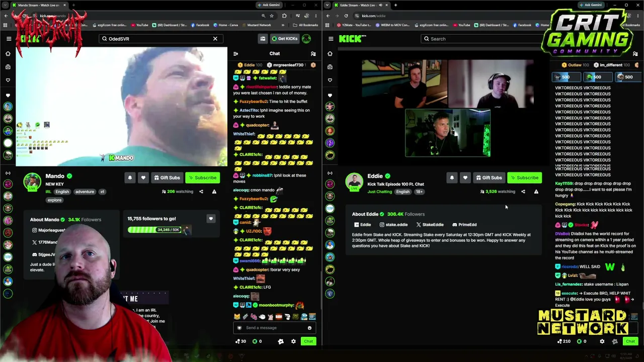This screenshot has height=362, width=644.
Task: Click Gift Subs on Mando's channel
Action: [167, 177]
